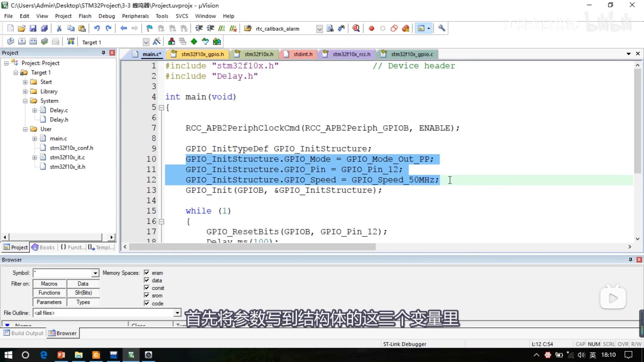Click the Save file icon
The width and height of the screenshot is (644, 362).
33,28
